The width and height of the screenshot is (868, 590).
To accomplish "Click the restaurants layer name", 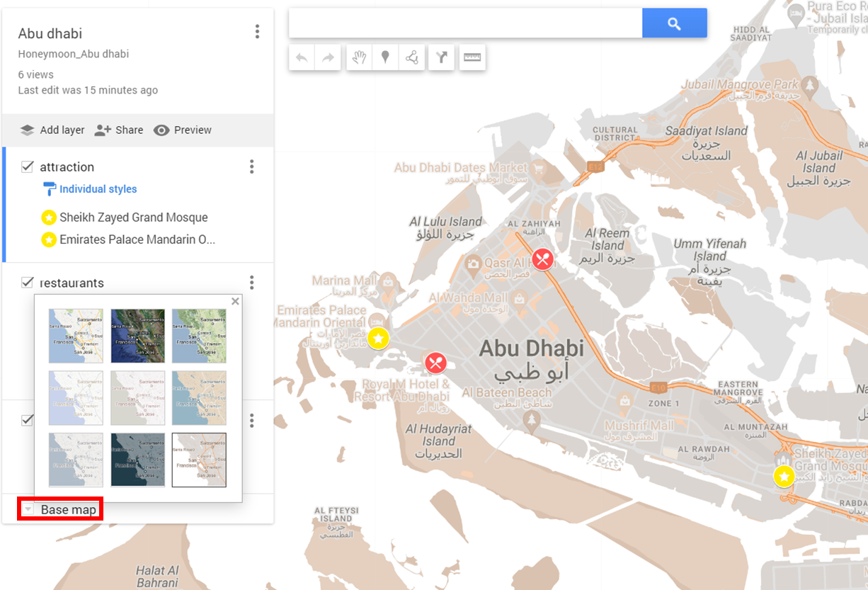I will tap(72, 283).
